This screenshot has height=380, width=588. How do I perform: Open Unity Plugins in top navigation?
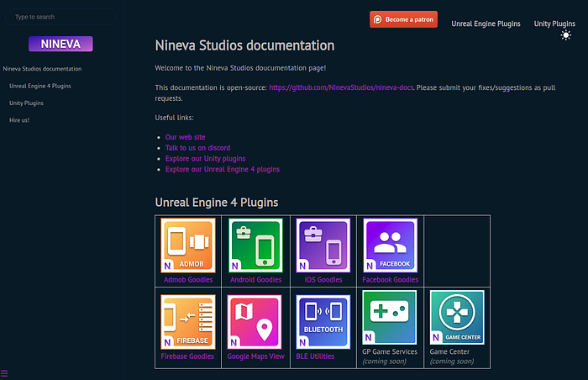554,24
